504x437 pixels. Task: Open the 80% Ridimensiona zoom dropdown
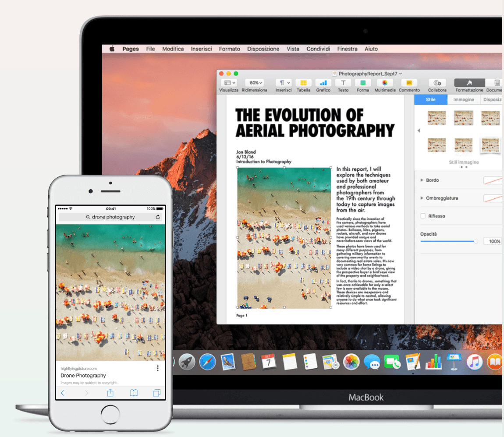[x=255, y=83]
